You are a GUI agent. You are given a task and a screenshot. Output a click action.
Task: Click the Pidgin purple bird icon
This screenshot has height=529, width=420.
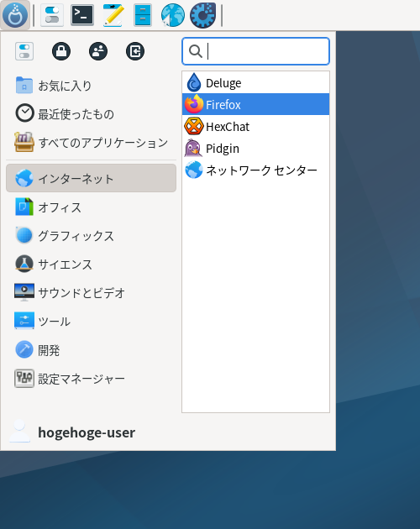(193, 148)
